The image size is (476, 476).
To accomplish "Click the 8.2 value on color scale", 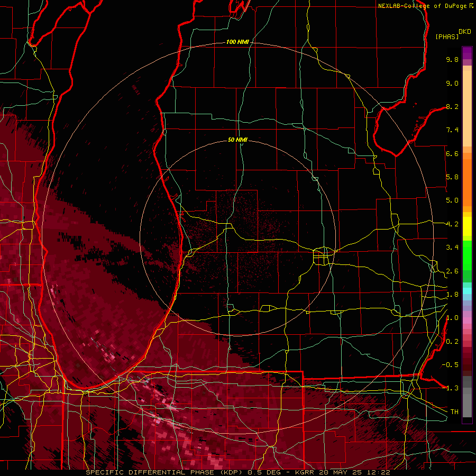I will point(452,106).
